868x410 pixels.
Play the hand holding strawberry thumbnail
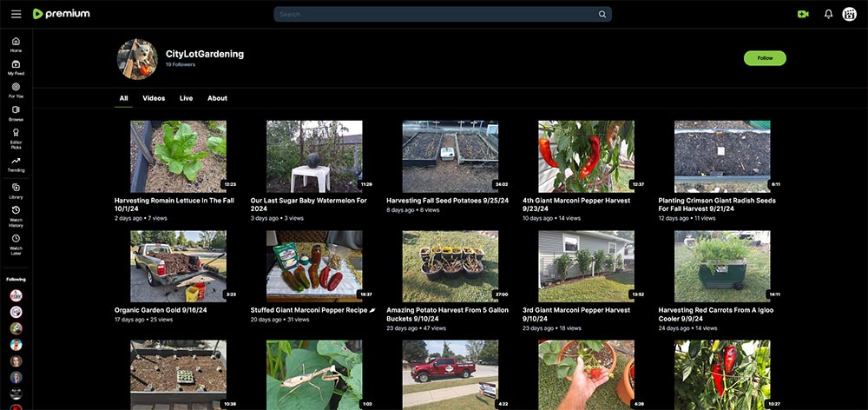[x=586, y=375]
